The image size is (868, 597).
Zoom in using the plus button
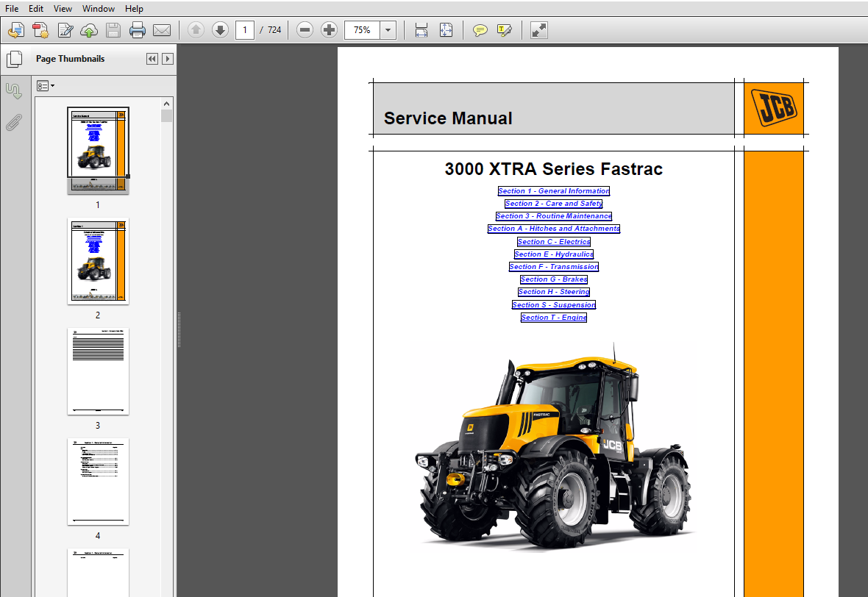tap(329, 30)
